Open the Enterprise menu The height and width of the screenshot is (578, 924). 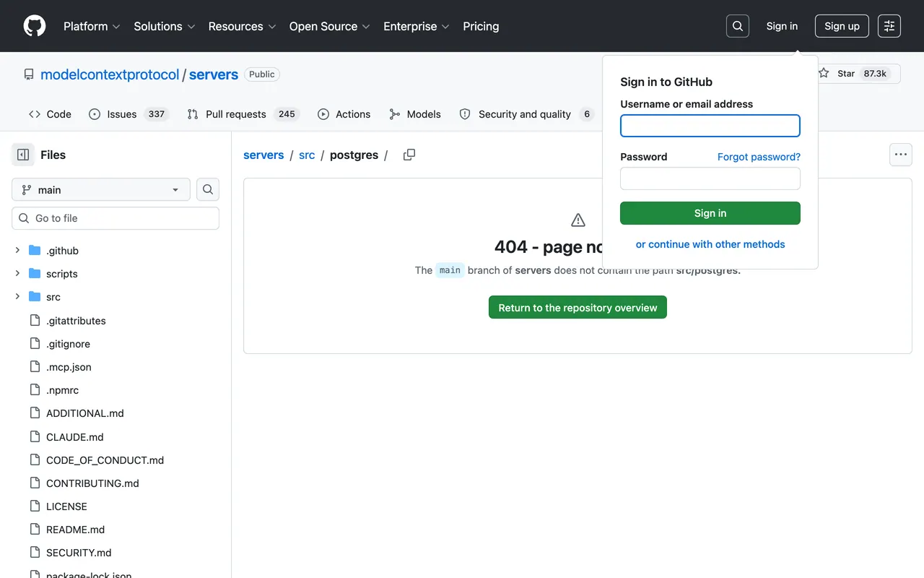417,26
